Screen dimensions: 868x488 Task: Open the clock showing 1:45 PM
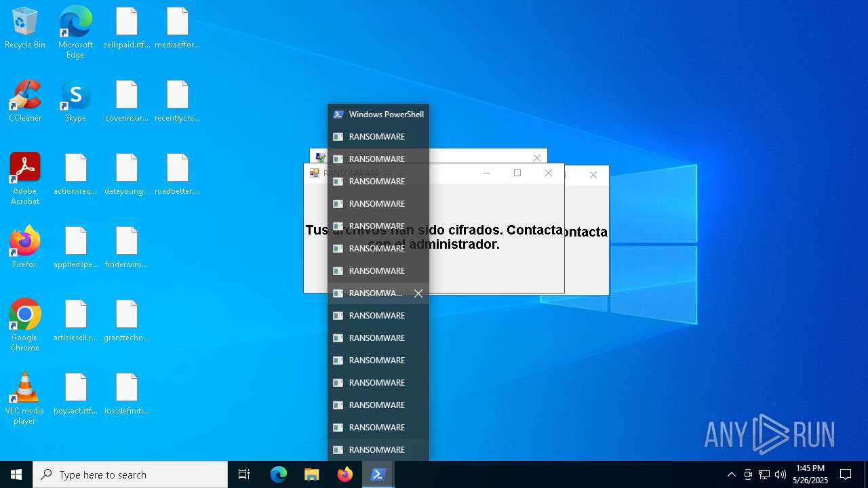(x=810, y=474)
